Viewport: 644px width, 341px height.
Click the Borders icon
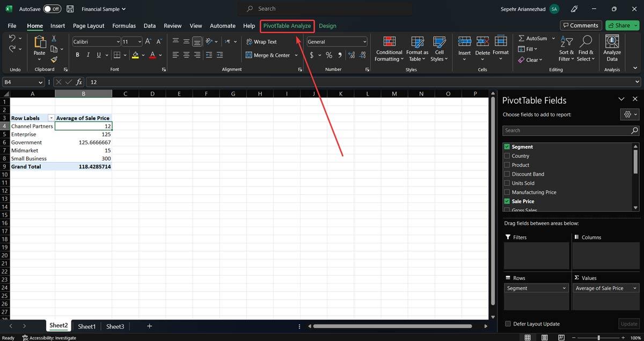[116, 55]
